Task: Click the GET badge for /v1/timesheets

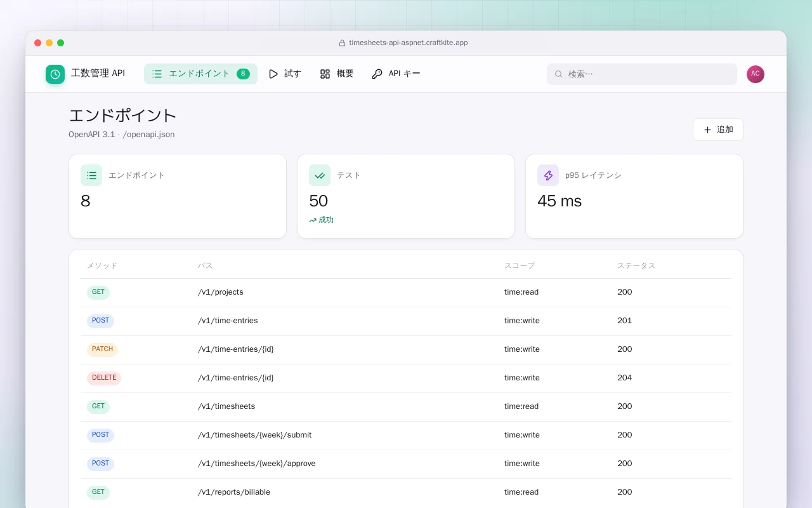Action: pos(98,407)
